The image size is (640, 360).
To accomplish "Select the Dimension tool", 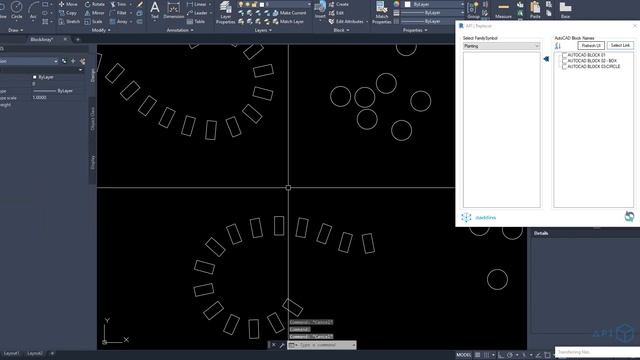I will tap(173, 11).
